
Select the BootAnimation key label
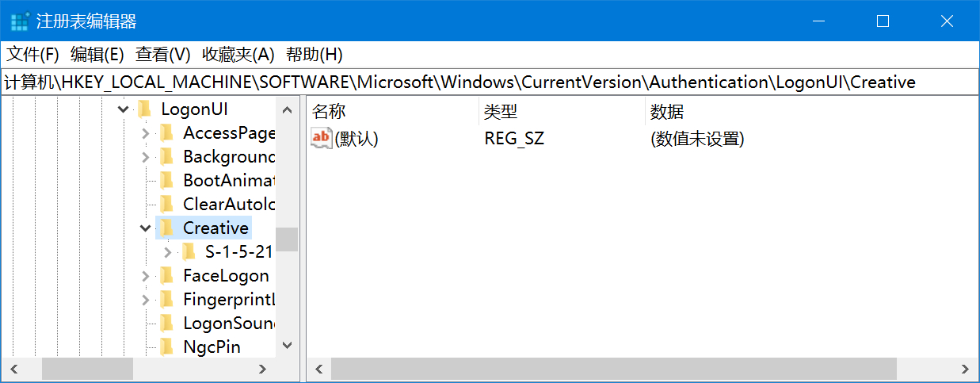point(229,181)
